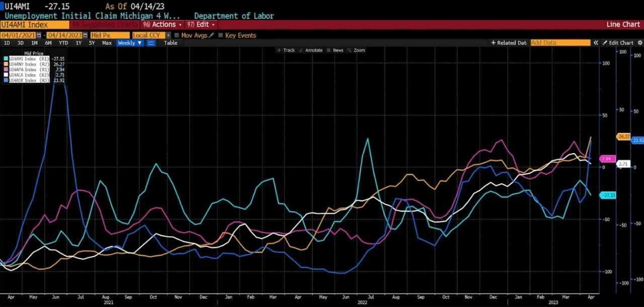The height and width of the screenshot is (307, 644).
Task: Select the YTD time range
Action: pyautogui.click(x=63, y=43)
